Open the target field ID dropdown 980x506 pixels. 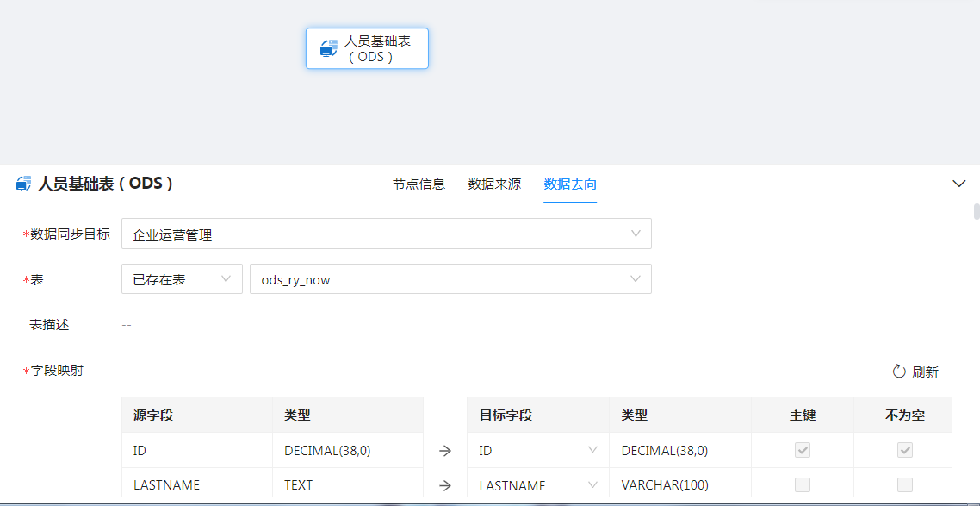537,450
